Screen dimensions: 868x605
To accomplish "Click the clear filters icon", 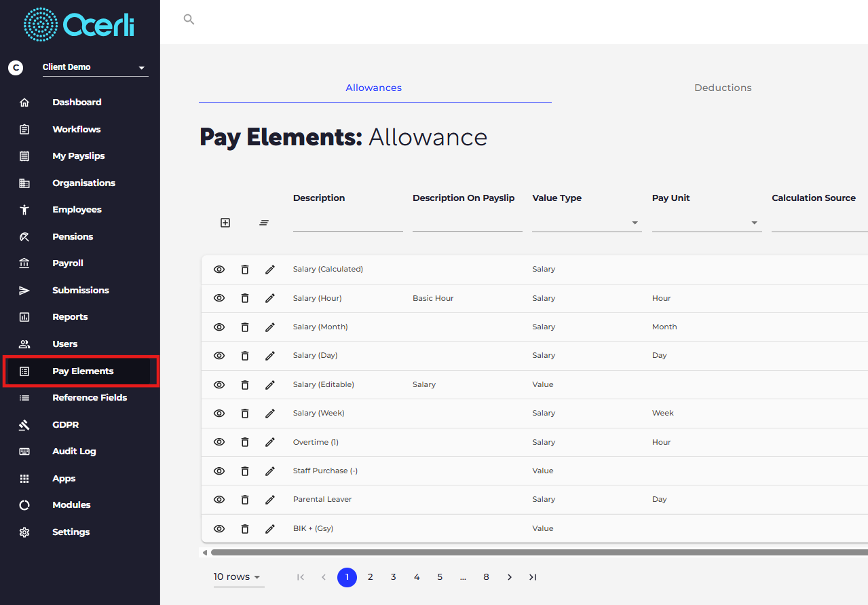I will point(264,223).
